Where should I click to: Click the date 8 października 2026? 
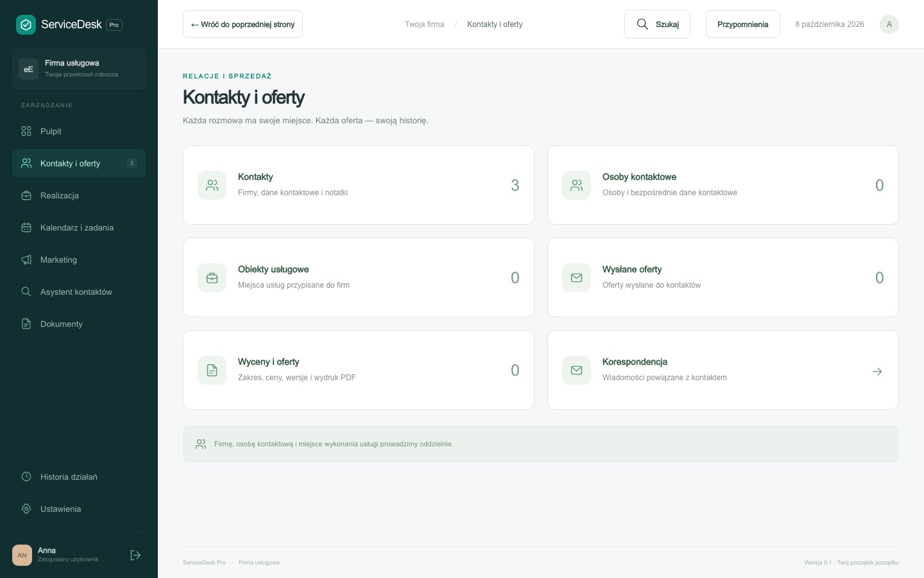[x=830, y=24]
